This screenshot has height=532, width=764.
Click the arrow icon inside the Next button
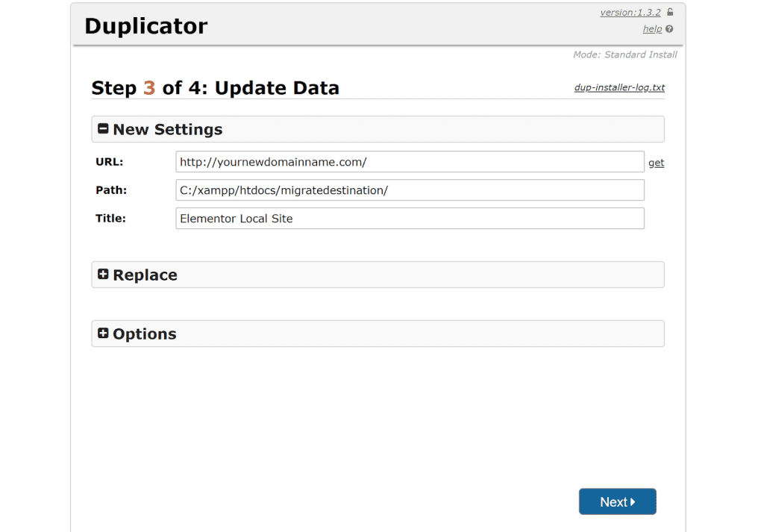632,501
